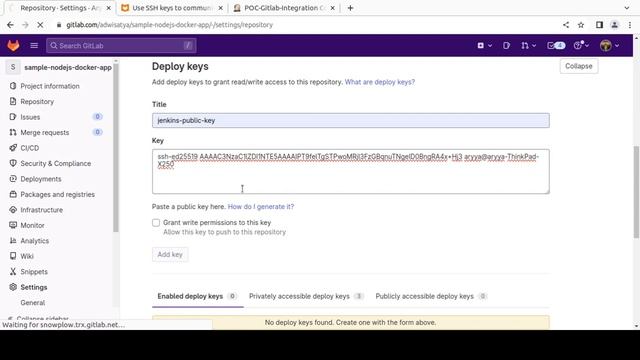Image resolution: width=640 pixels, height=360 pixels.
Task: Collapse the Deploy keys section
Action: tap(578, 66)
